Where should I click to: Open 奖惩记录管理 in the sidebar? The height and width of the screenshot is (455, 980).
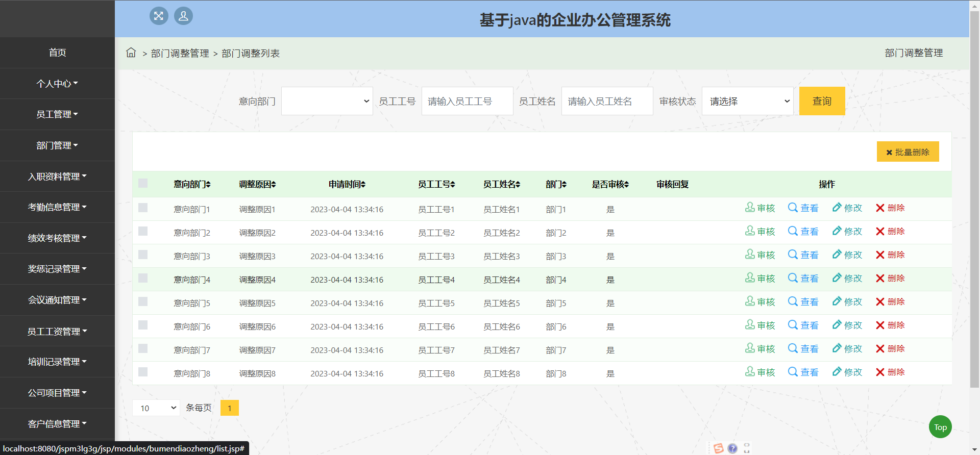(x=57, y=269)
